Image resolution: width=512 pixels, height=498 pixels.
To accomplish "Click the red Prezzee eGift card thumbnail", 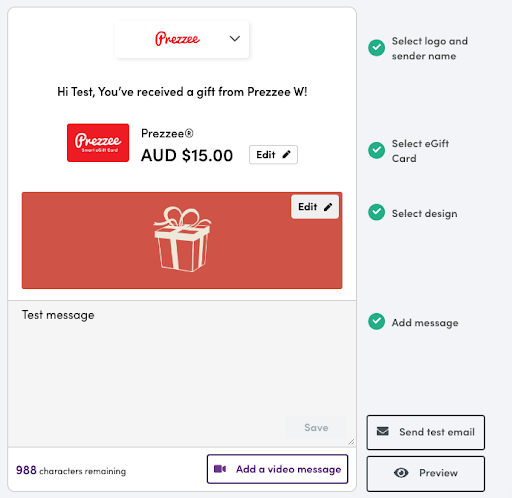I will click(98, 143).
